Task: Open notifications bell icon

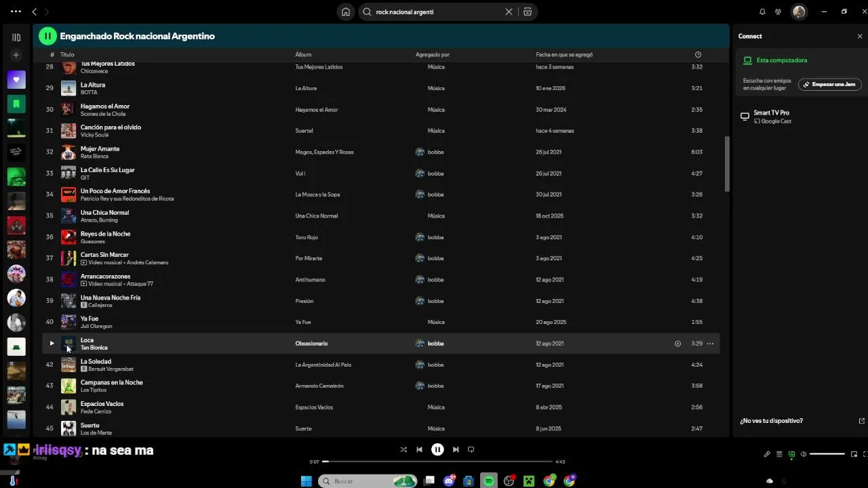Action: coord(762,12)
